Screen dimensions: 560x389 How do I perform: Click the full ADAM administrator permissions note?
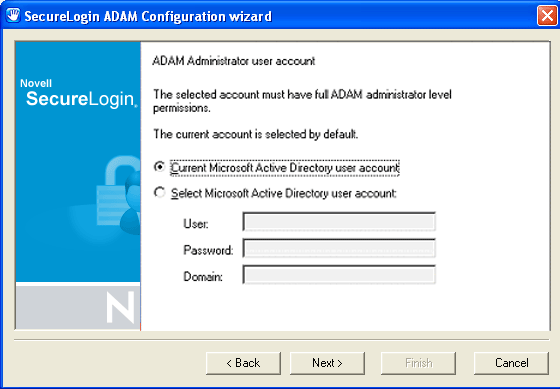[302, 101]
